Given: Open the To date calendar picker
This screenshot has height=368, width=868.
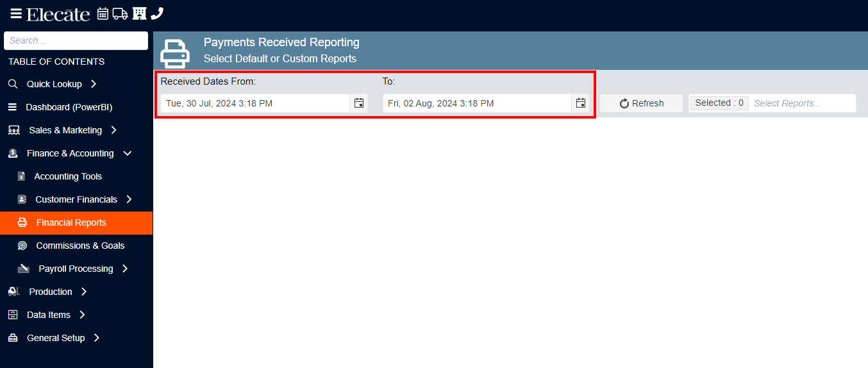Looking at the screenshot, I should click(x=581, y=103).
